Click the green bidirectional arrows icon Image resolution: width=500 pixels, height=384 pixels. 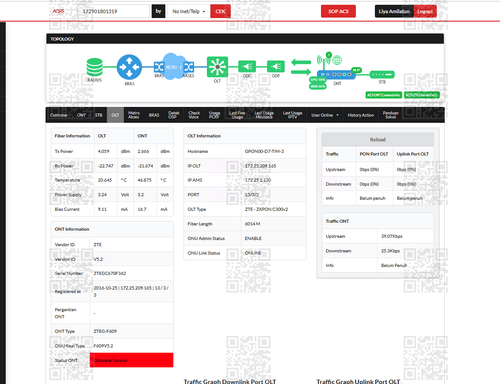[x=301, y=67]
